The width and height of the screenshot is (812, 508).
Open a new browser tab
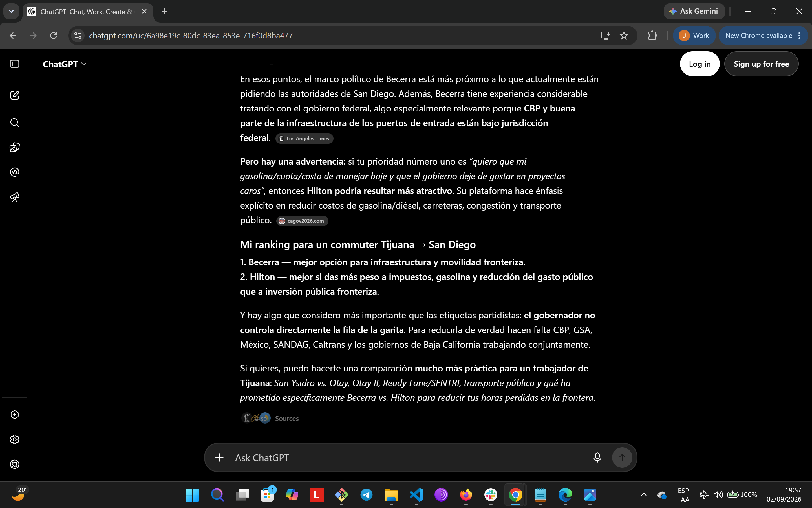[x=164, y=11]
